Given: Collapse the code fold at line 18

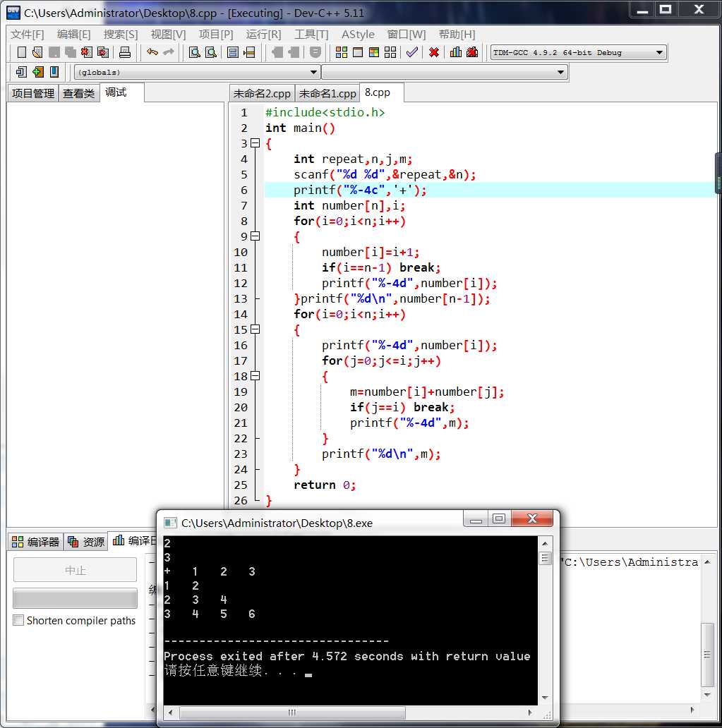Looking at the screenshot, I should pos(255,375).
